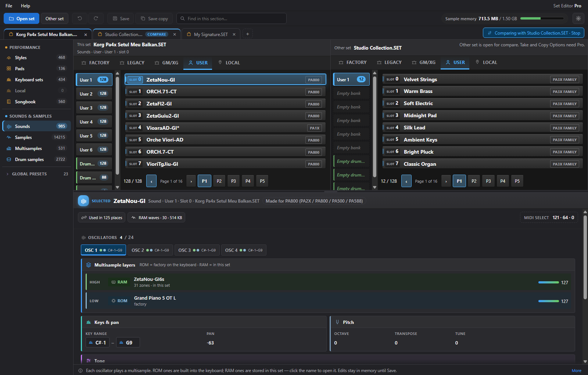
Task: Collapse the Performance group header
Action: pyautogui.click(x=36, y=47)
